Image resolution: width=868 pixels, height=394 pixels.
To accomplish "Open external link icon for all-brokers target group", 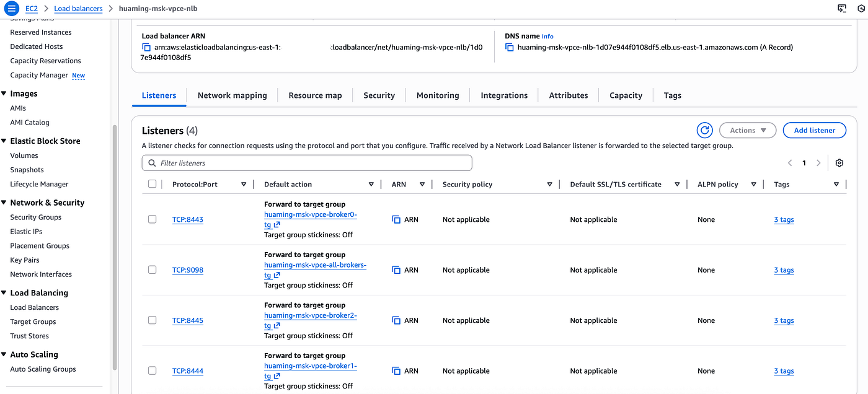I will (x=277, y=275).
